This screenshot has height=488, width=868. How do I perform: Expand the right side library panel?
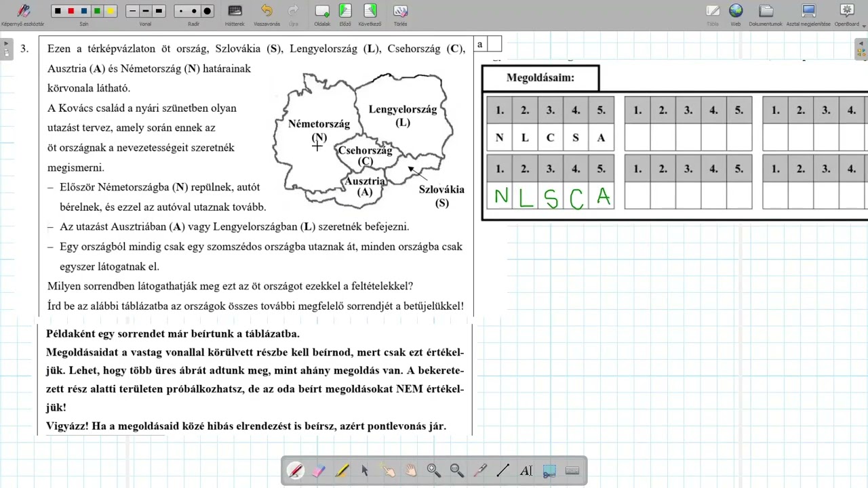tap(862, 49)
